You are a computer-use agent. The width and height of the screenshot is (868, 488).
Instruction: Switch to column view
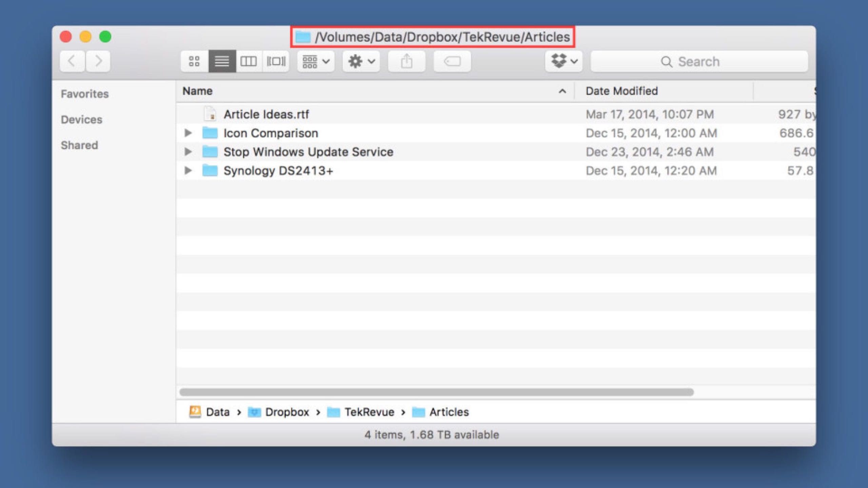[x=249, y=61]
